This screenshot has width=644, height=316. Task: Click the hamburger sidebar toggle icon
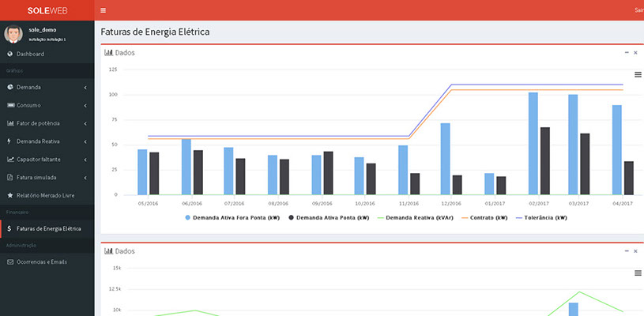point(104,10)
